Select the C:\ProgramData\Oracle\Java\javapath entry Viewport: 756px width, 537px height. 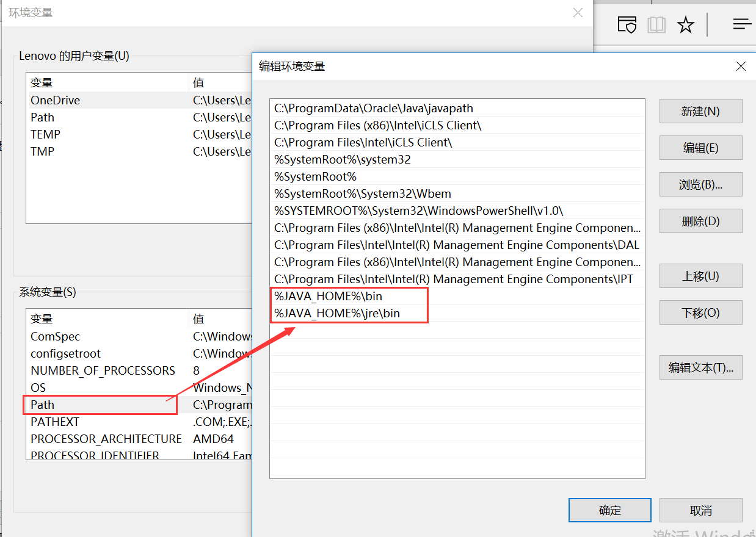click(457, 108)
